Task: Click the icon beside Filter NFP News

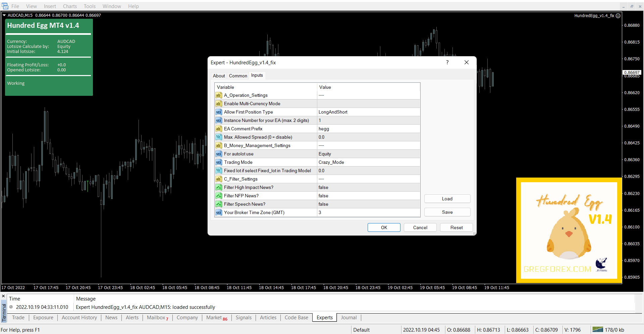Action: [218, 196]
